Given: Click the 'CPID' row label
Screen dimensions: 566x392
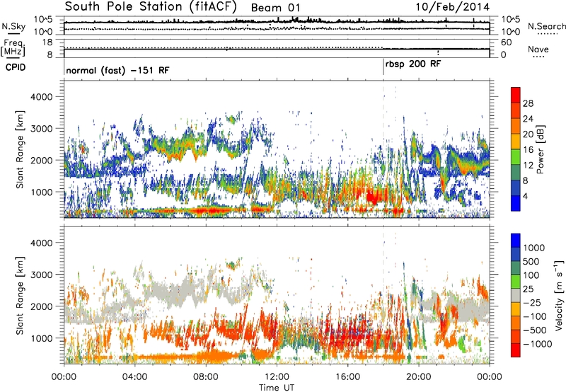Looking at the screenshot, I should tap(16, 67).
